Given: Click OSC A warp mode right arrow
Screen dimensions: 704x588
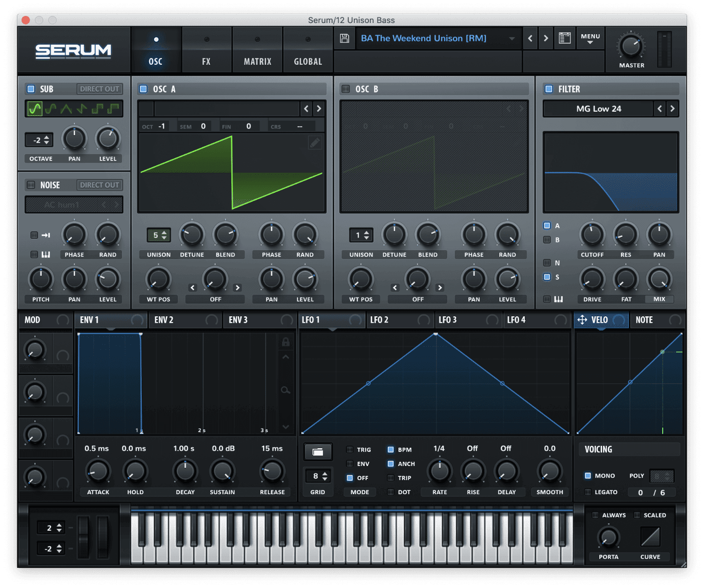Looking at the screenshot, I should click(x=237, y=288).
